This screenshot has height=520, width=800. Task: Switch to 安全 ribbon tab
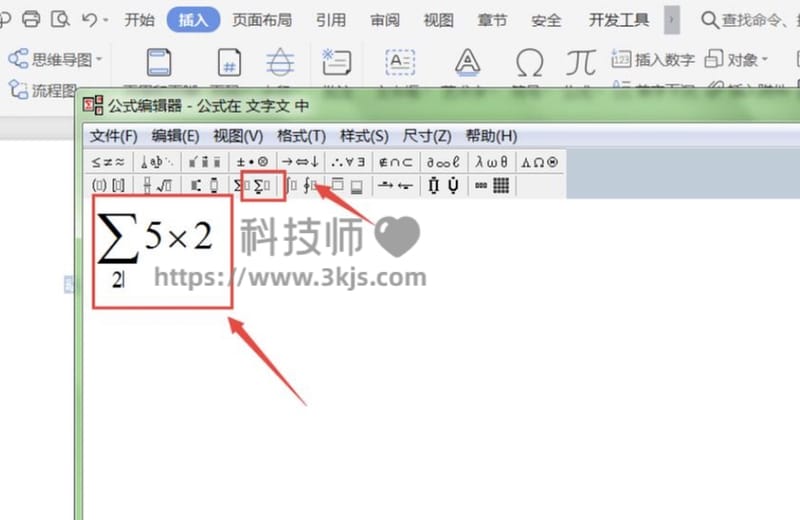(x=546, y=20)
